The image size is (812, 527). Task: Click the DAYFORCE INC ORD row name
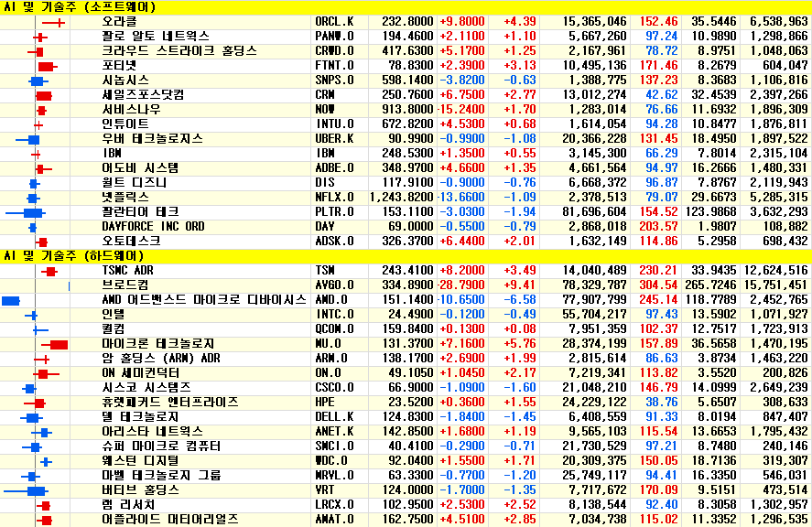tap(153, 226)
